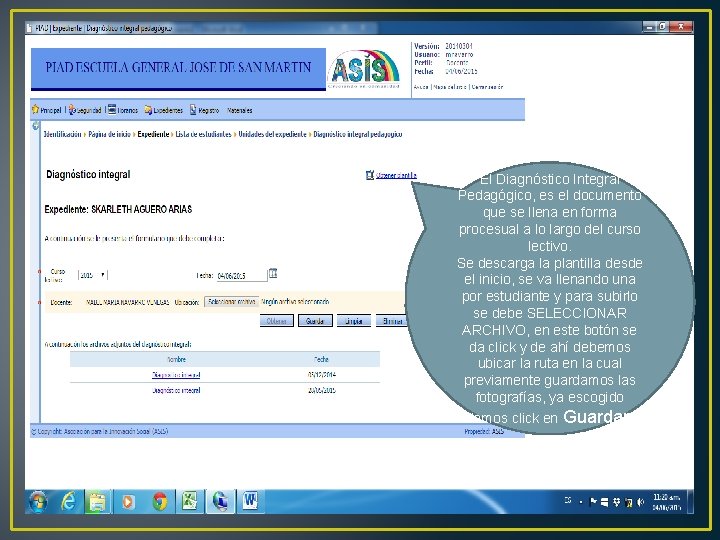720x540 pixels.
Task: Open the Principal menu item
Action: click(x=51, y=110)
